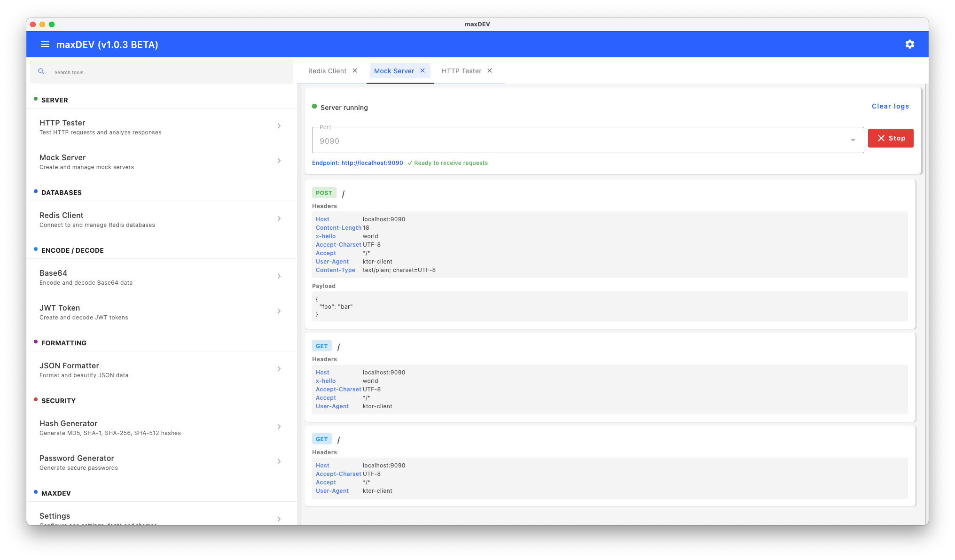Image resolution: width=955 pixels, height=560 pixels.
Task: Click the green Server running indicator dot
Action: [314, 107]
